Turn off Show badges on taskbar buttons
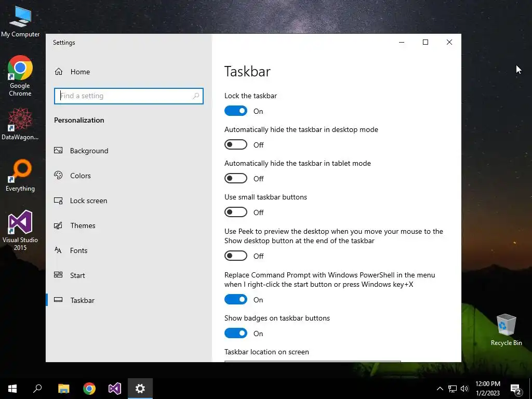Viewport: 532px width, 399px height. (x=236, y=333)
